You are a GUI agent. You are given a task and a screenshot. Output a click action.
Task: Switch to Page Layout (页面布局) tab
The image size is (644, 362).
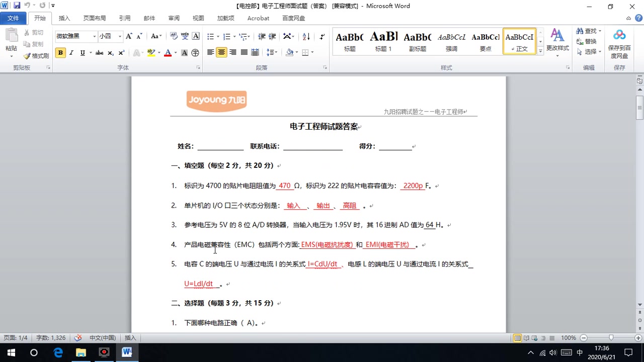pyautogui.click(x=95, y=18)
